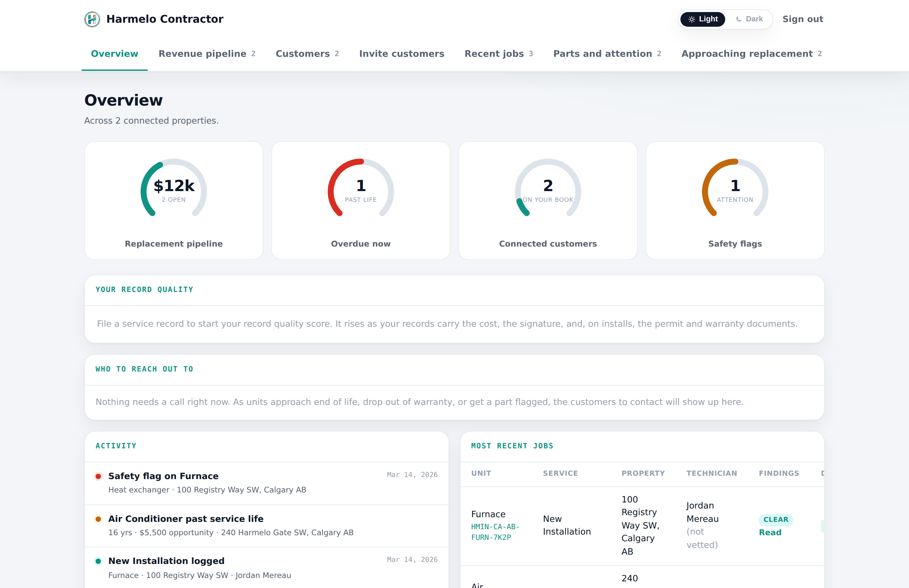Click the $12k pipeline gauge

174,188
